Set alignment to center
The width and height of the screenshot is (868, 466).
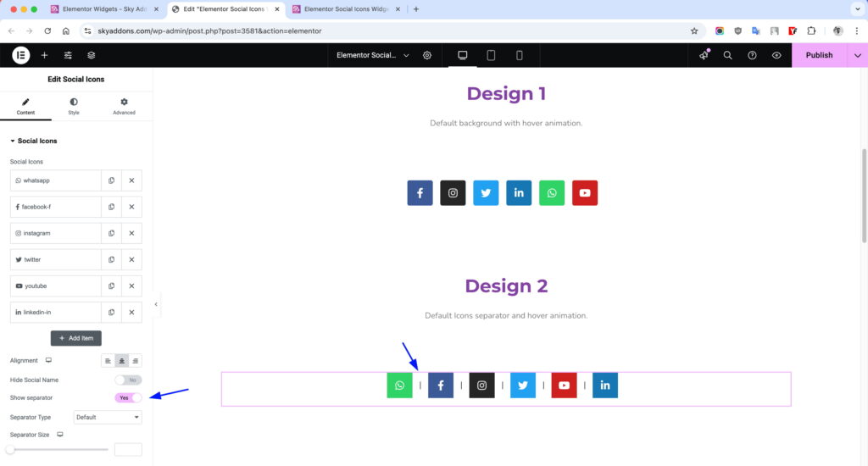[x=122, y=361]
